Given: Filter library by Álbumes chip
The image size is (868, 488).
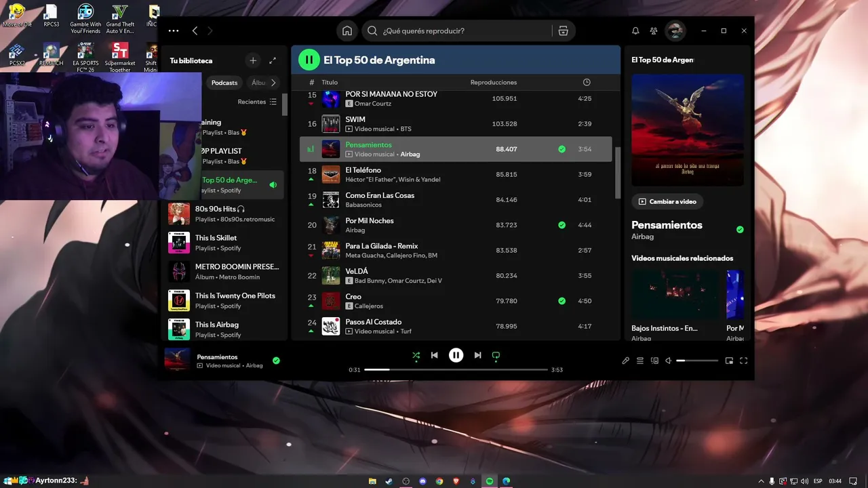Looking at the screenshot, I should pyautogui.click(x=258, y=83).
